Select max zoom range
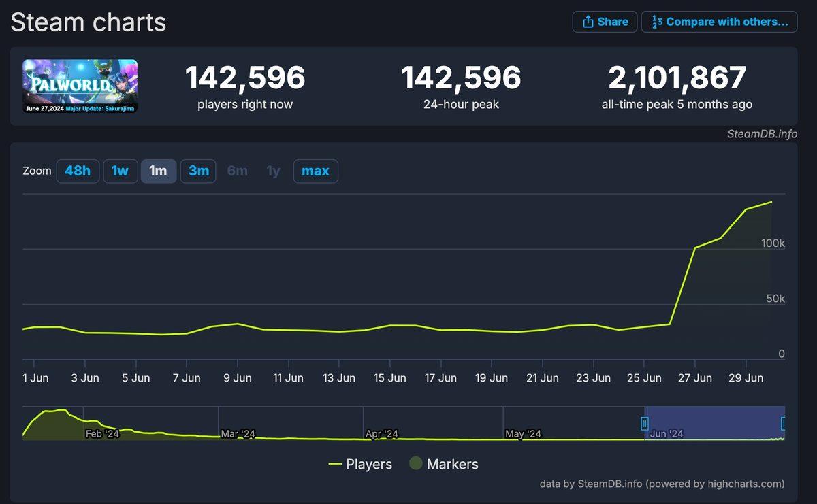Screen dimensions: 817x504 pos(315,171)
